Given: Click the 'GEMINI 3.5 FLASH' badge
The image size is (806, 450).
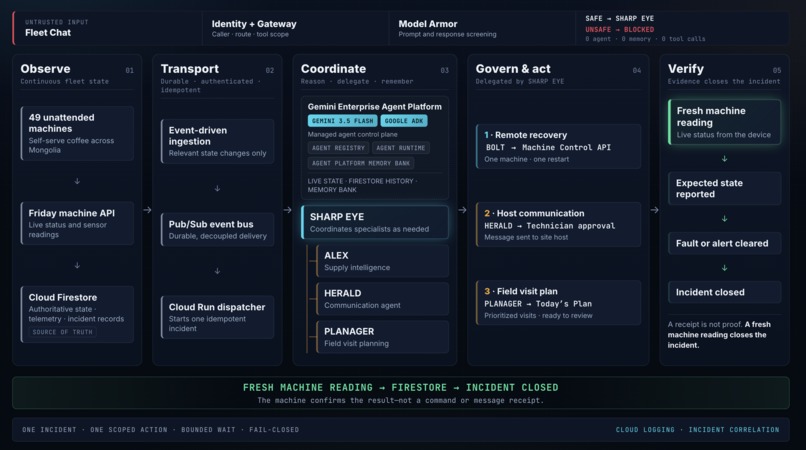Looking at the screenshot, I should tap(342, 121).
